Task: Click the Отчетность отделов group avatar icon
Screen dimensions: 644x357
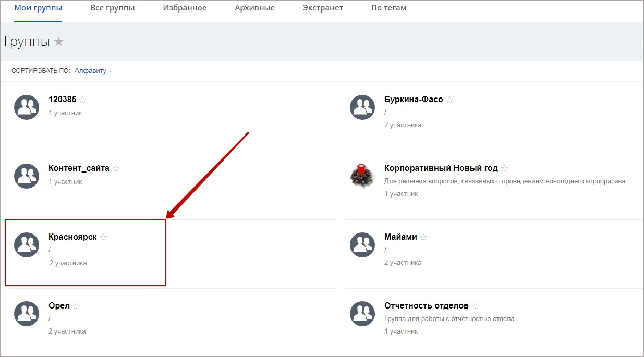Action: tap(362, 314)
